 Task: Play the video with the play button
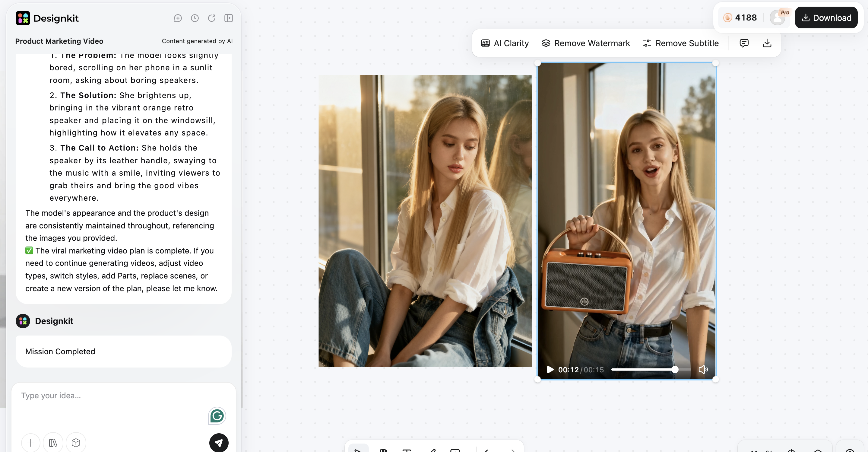coord(550,369)
